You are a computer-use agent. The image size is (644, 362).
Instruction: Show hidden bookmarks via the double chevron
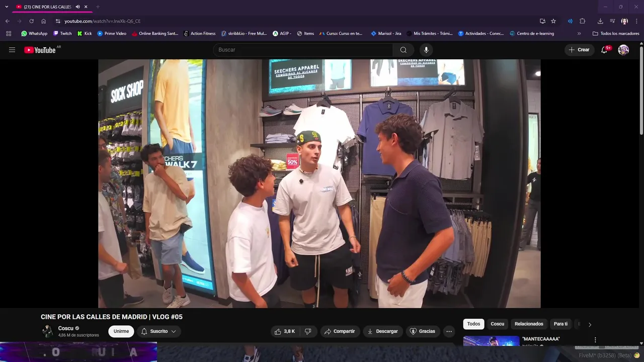click(x=579, y=34)
